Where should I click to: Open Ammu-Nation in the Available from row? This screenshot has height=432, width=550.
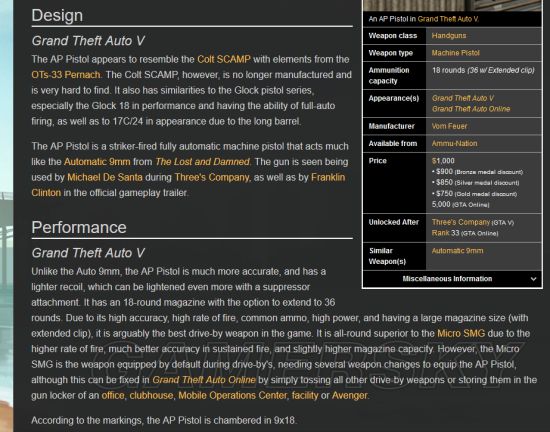coord(454,143)
